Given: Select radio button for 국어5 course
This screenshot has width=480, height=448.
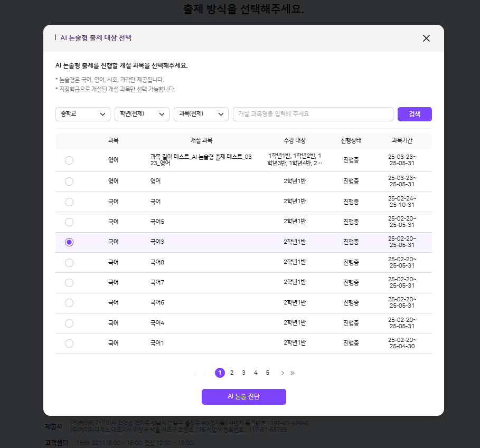Looking at the screenshot, I should [69, 222].
